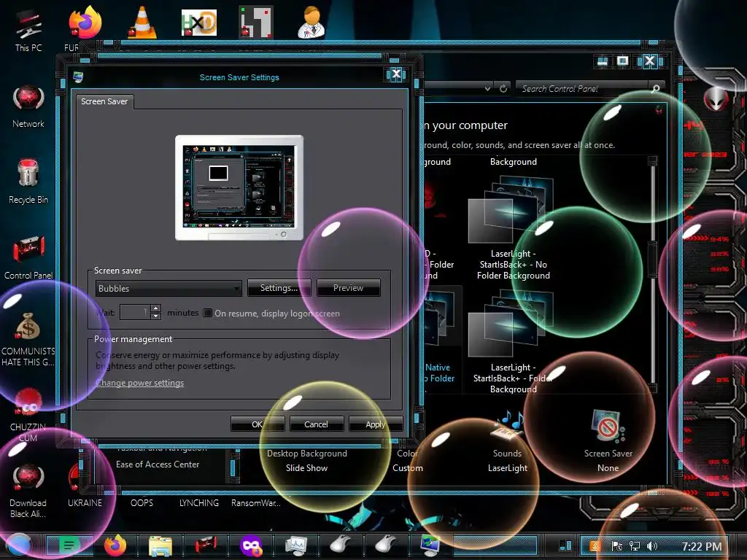Click the Action Center flag tray icon
The width and height of the screenshot is (747, 560).
pos(617,546)
